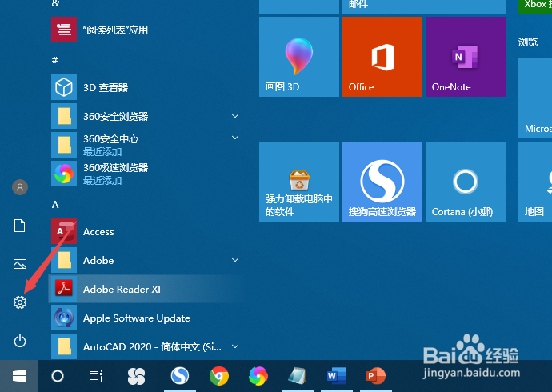Click the Windows Start button
Screen dimensions: 552x392
tap(19, 376)
